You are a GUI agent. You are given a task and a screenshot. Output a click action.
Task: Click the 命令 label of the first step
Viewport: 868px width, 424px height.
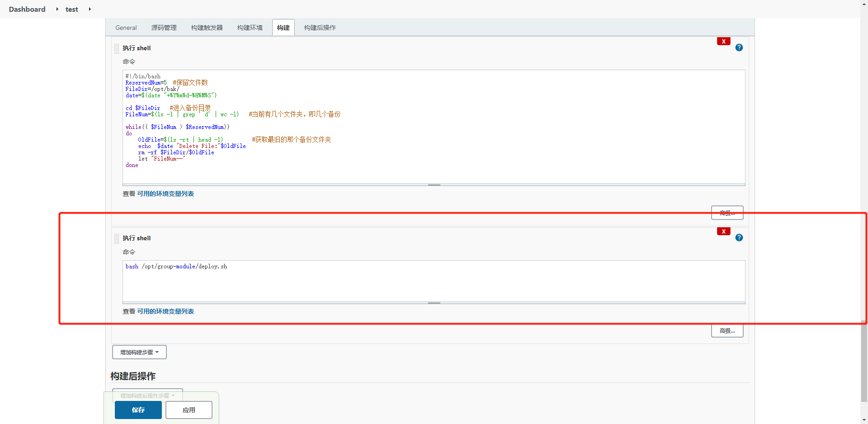129,62
